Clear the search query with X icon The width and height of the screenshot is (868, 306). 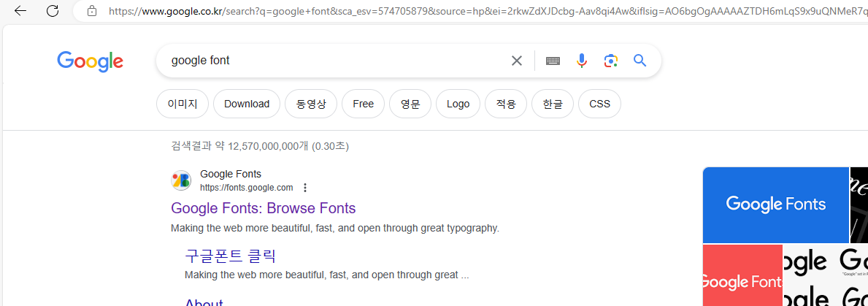pos(516,61)
